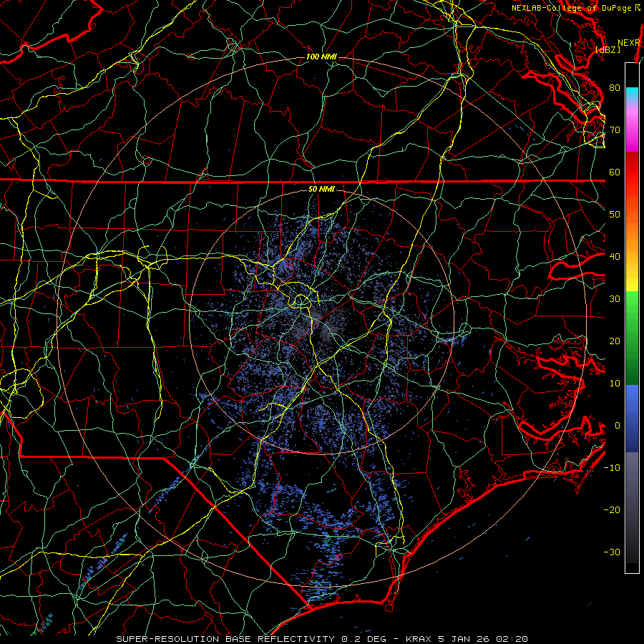Click the 50 NMI range ring label
This screenshot has width=644, height=644.
pyautogui.click(x=321, y=189)
